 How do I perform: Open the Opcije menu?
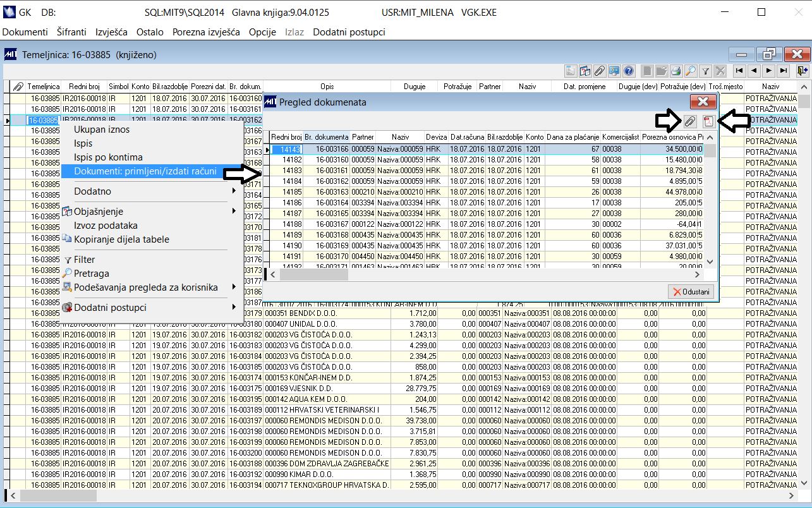pyautogui.click(x=262, y=32)
